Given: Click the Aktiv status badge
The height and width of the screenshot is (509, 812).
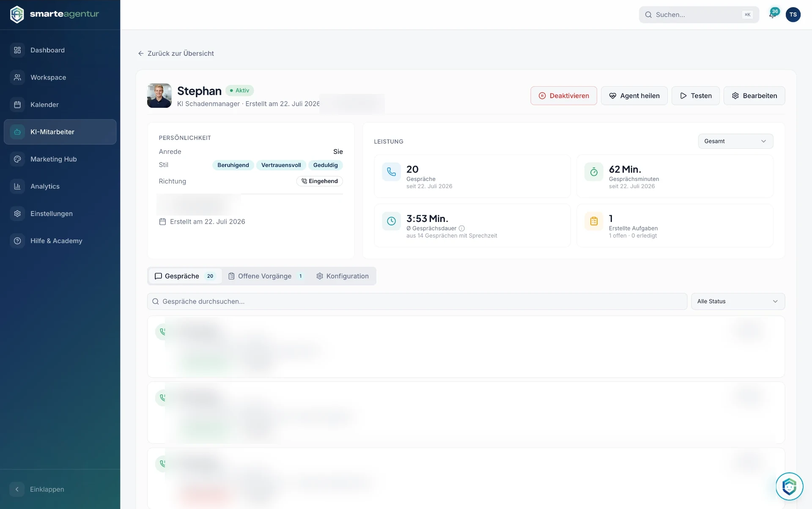Looking at the screenshot, I should (239, 90).
